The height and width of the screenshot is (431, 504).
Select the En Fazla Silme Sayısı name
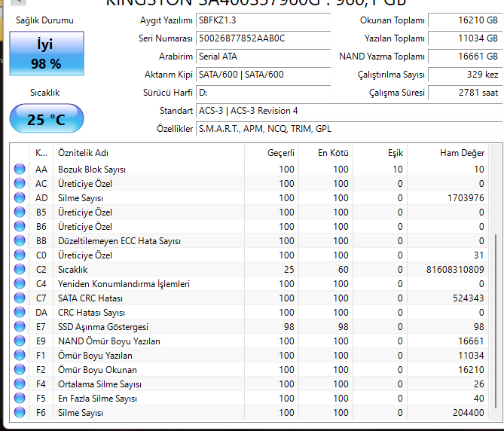point(97,398)
